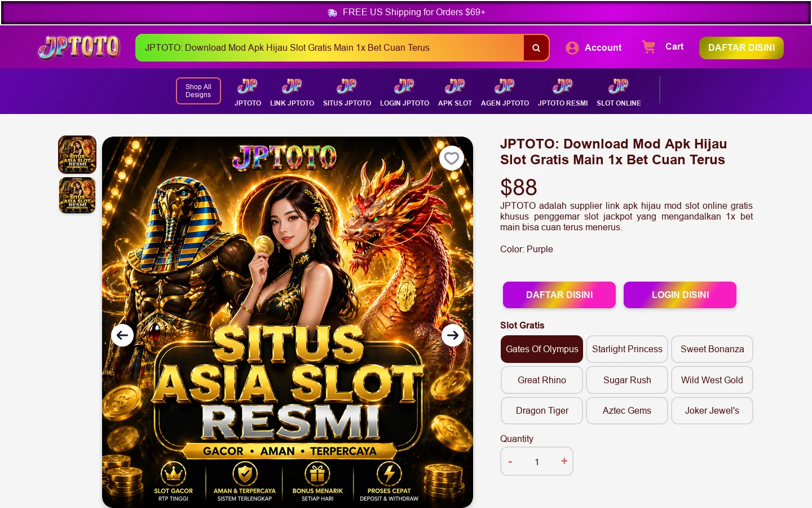The height and width of the screenshot is (508, 812).
Task: Select the second product thumbnail
Action: 77,195
